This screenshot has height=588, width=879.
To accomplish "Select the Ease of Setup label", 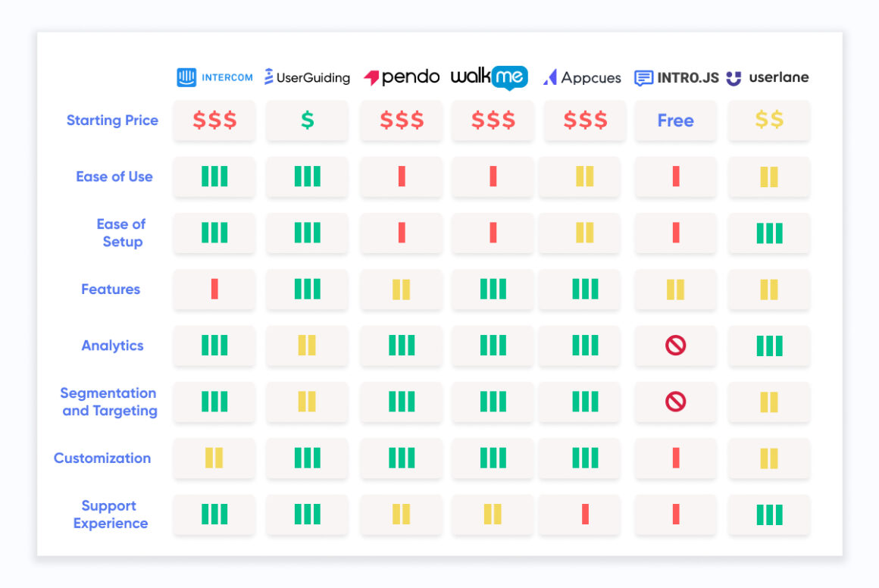I will point(121,233).
